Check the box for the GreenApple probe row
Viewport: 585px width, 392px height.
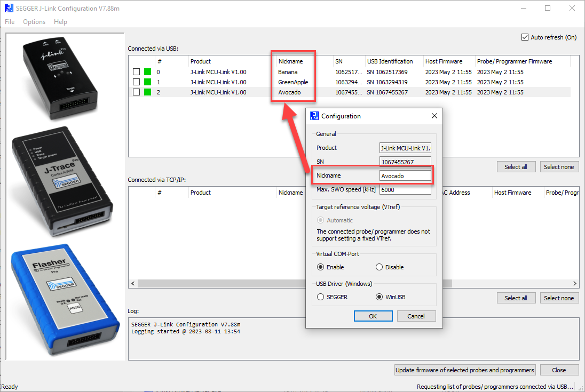point(137,82)
